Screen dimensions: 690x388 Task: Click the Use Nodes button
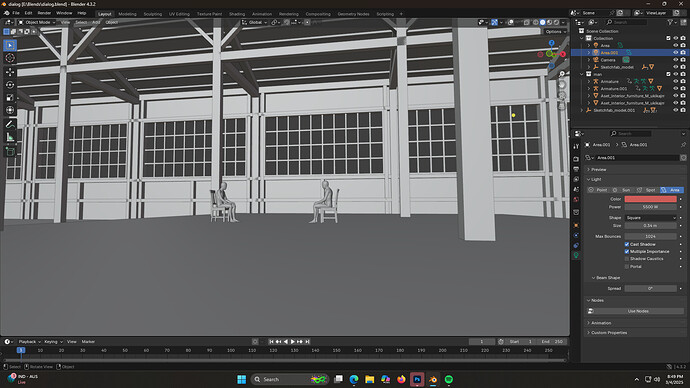coord(638,311)
